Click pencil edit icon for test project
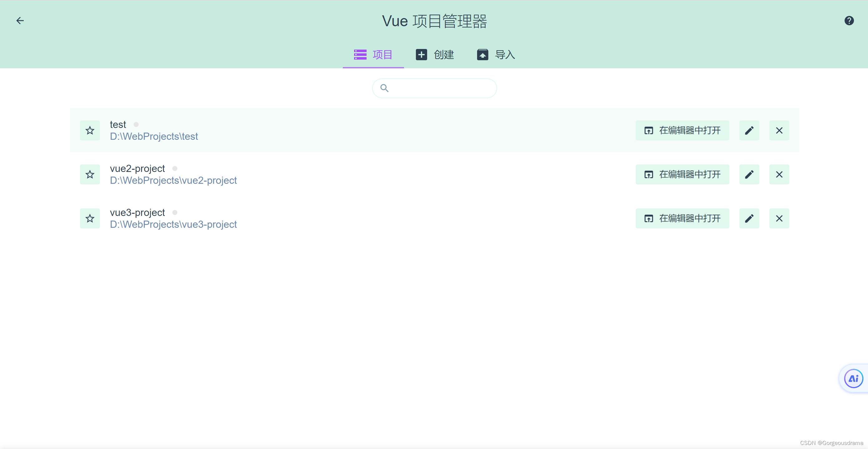The image size is (868, 449). pyautogui.click(x=749, y=130)
